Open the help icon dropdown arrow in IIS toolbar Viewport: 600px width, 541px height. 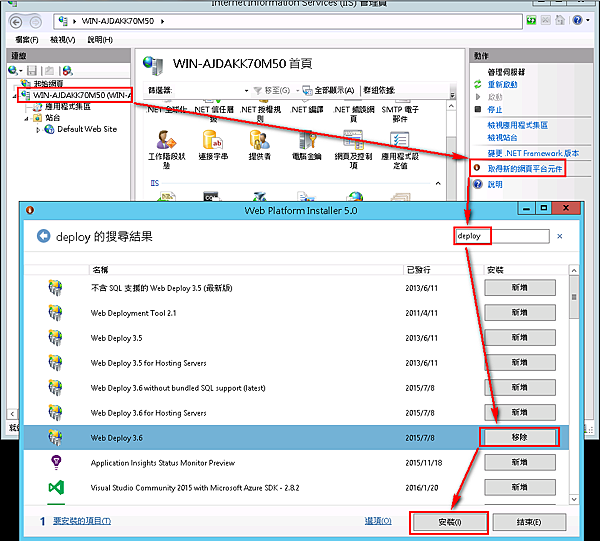[x=587, y=20]
